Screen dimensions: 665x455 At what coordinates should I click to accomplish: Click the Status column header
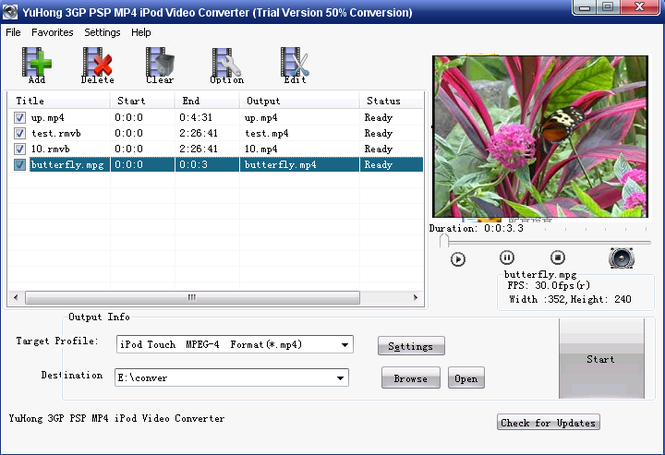click(391, 101)
